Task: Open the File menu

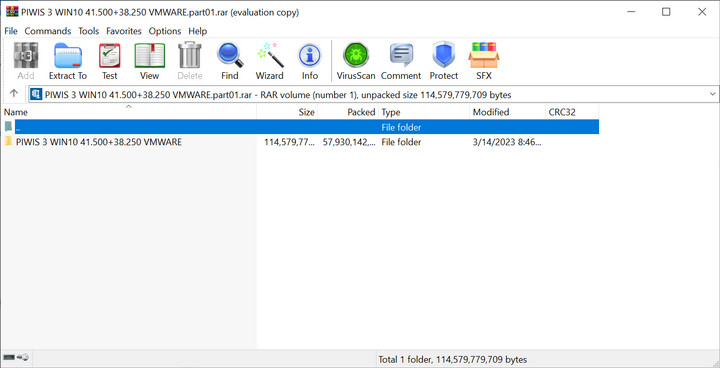Action: point(11,31)
